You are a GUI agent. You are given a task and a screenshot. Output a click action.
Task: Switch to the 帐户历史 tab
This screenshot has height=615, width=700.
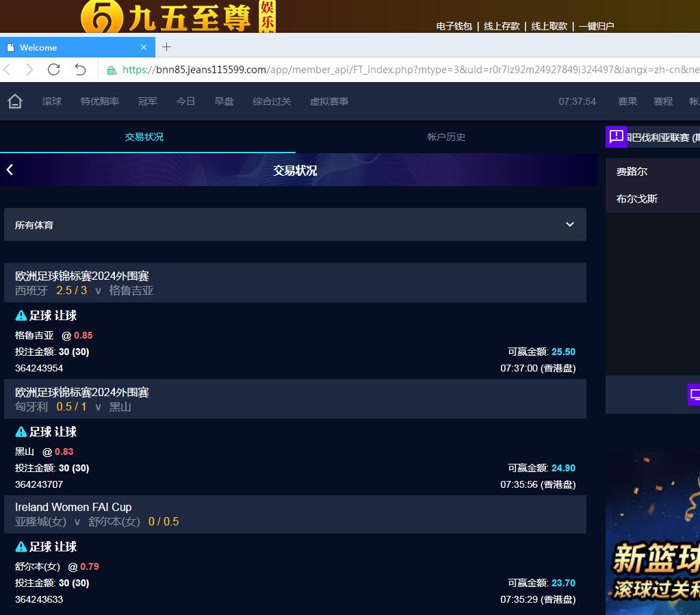coord(446,137)
